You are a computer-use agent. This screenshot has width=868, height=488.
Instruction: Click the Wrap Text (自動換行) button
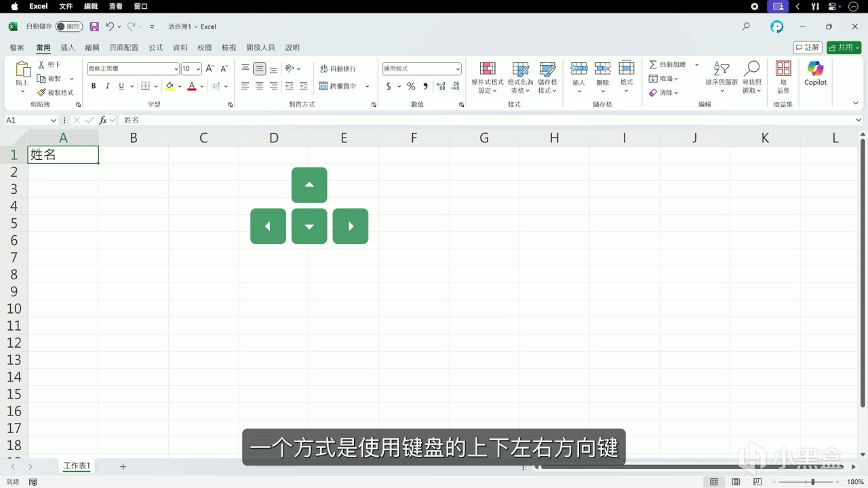(338, 68)
